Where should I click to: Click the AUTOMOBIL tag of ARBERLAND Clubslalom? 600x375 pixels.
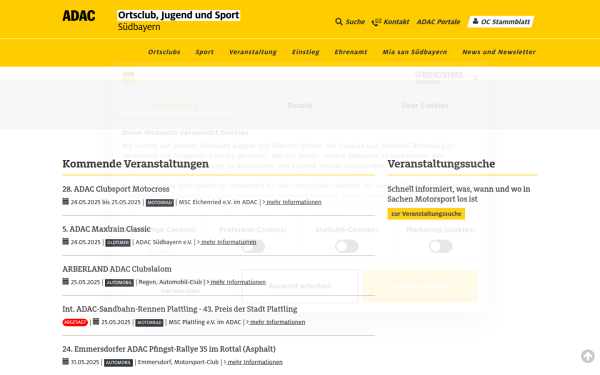point(119,283)
